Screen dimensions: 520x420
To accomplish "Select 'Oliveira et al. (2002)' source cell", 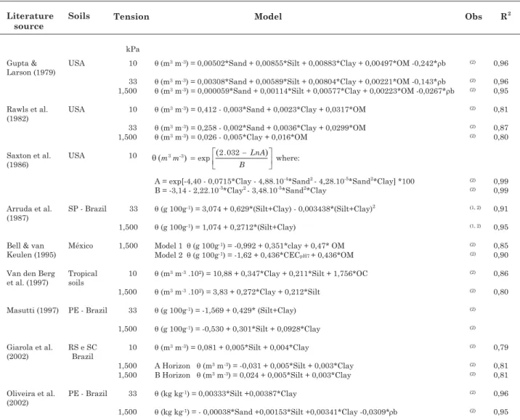I will click(31, 397).
